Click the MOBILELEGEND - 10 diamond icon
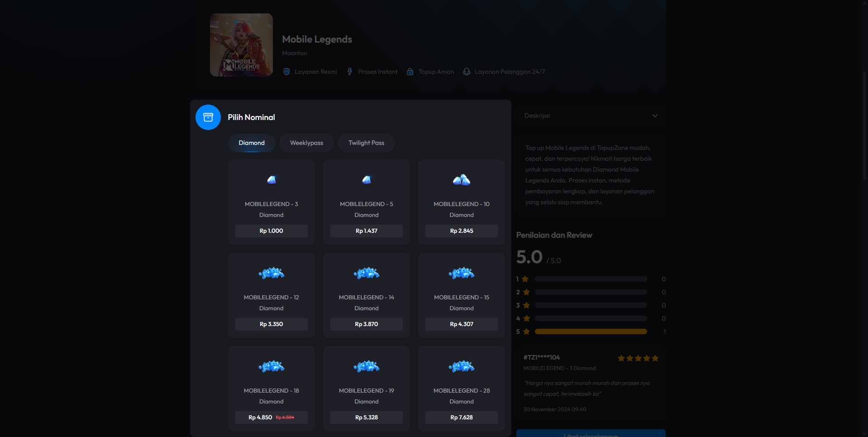The width and height of the screenshot is (868, 437). pyautogui.click(x=462, y=180)
